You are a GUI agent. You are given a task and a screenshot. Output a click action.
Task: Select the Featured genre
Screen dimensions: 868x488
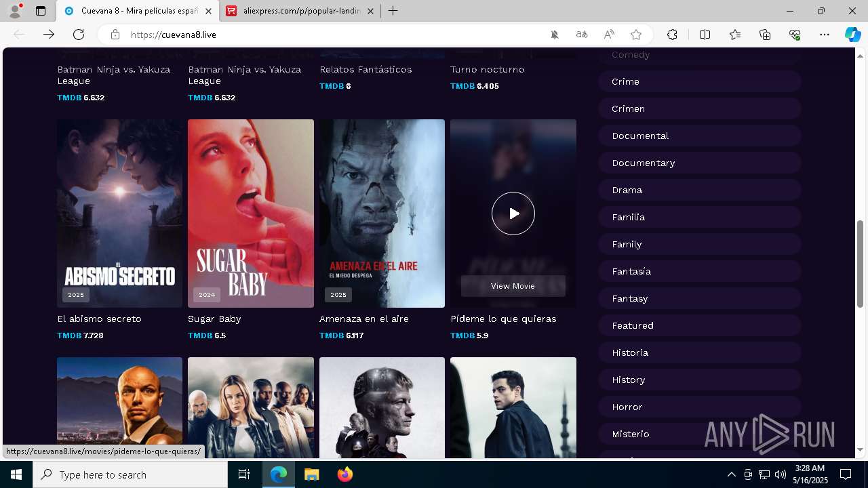[x=699, y=325]
